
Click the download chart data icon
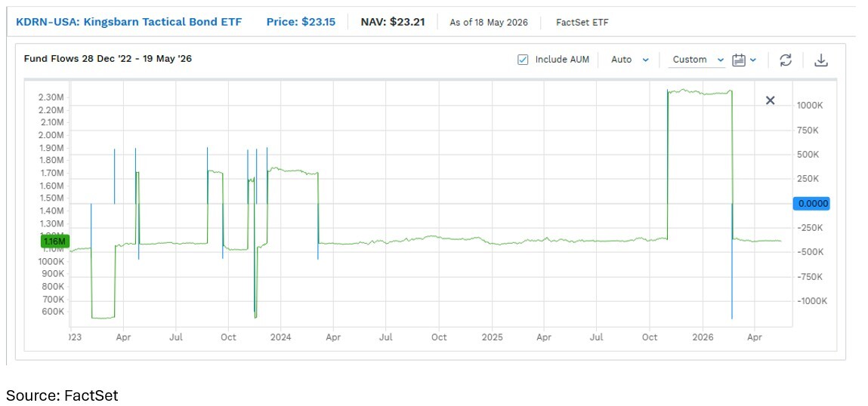pos(821,60)
